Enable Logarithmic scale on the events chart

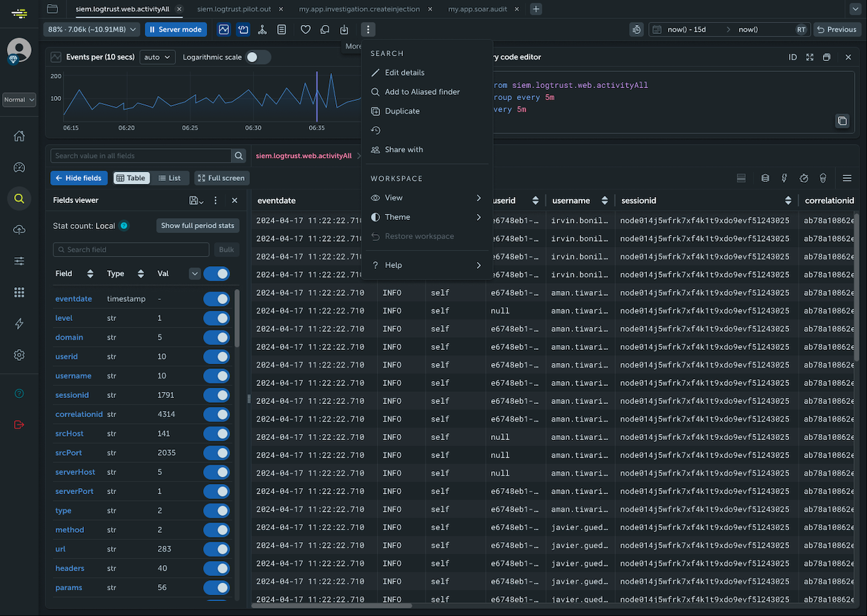(257, 58)
